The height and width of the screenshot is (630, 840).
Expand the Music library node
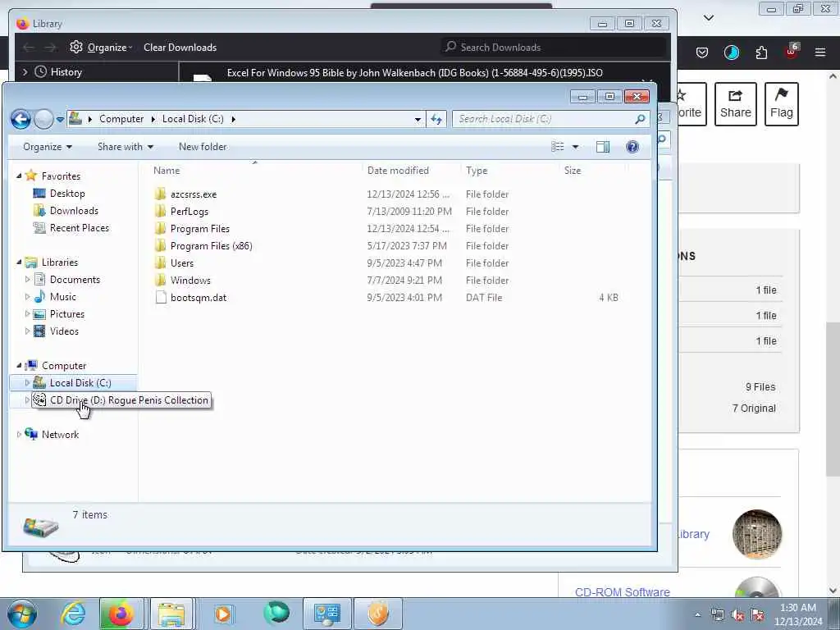click(27, 296)
